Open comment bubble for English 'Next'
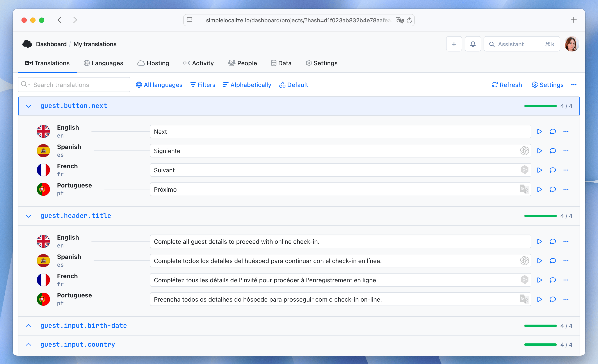The width and height of the screenshot is (598, 364). [553, 131]
